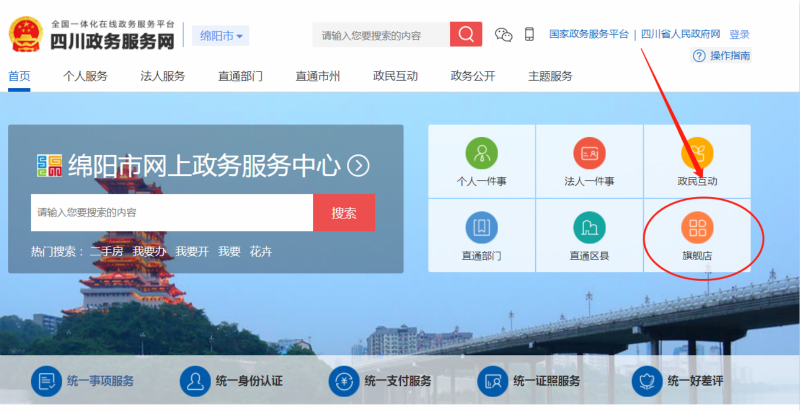Viewport: 800px width, 411px height.
Task: Open the 国家政务服务平台 link
Action: coord(589,34)
